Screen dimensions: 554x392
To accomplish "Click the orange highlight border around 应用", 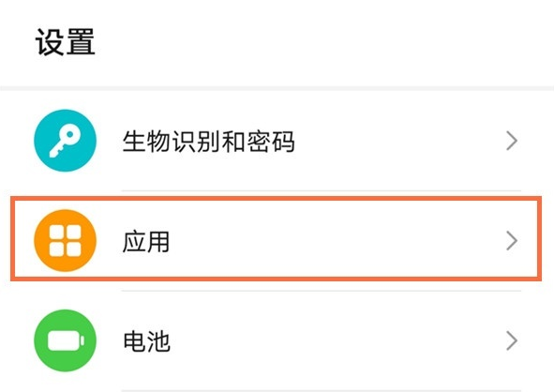I will tap(276, 199).
